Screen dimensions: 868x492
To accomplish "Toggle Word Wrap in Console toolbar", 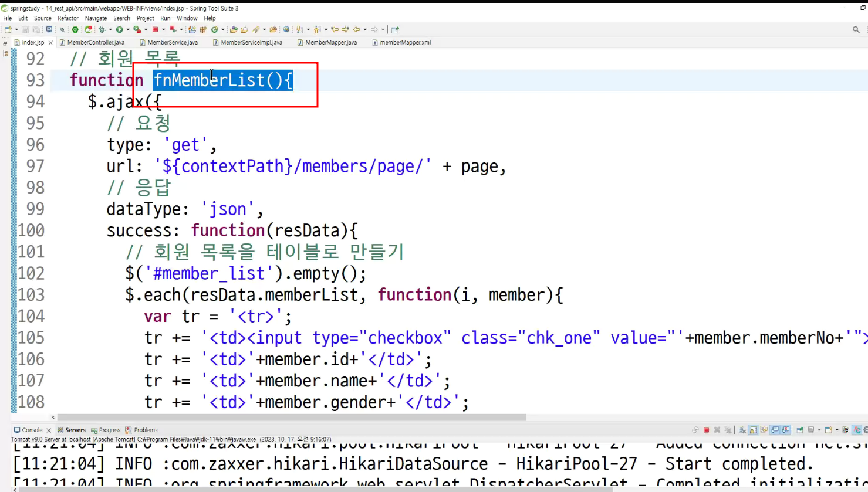I will point(764,430).
